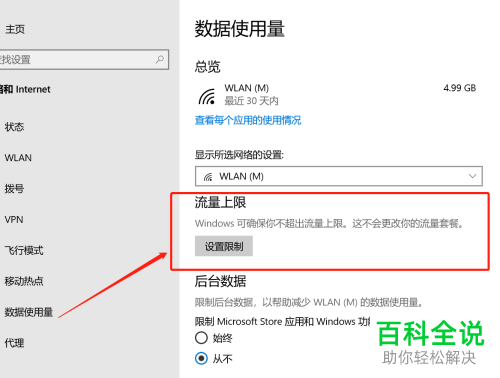Focus the 查找设置 search field
The image size is (500, 378).
pos(84,60)
